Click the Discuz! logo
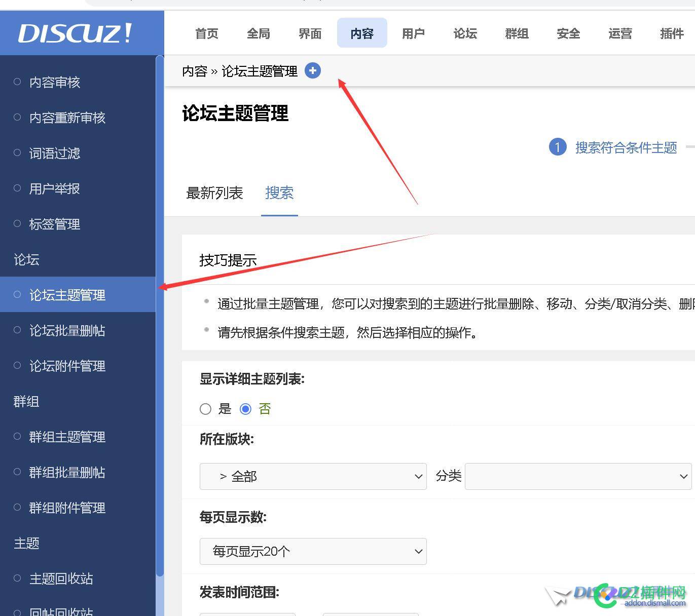 (x=75, y=33)
